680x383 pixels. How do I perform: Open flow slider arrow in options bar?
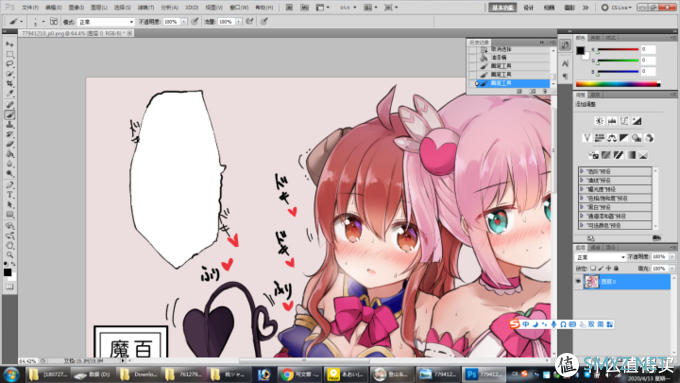pyautogui.click(x=239, y=22)
